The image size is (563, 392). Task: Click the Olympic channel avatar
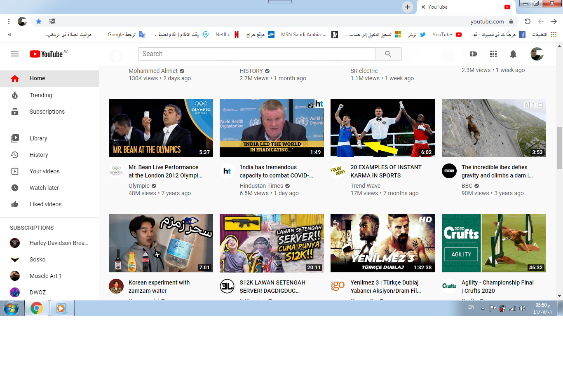tap(116, 171)
